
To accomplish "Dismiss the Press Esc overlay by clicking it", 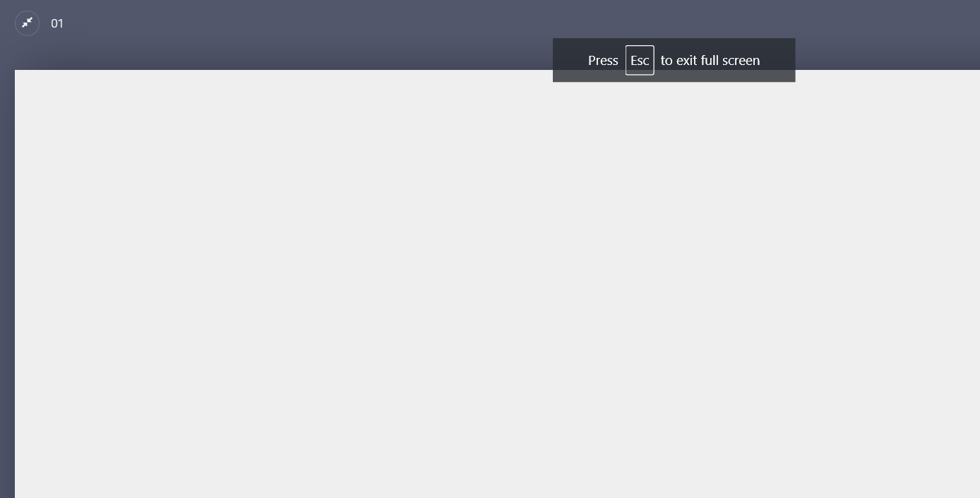I will tap(674, 60).
